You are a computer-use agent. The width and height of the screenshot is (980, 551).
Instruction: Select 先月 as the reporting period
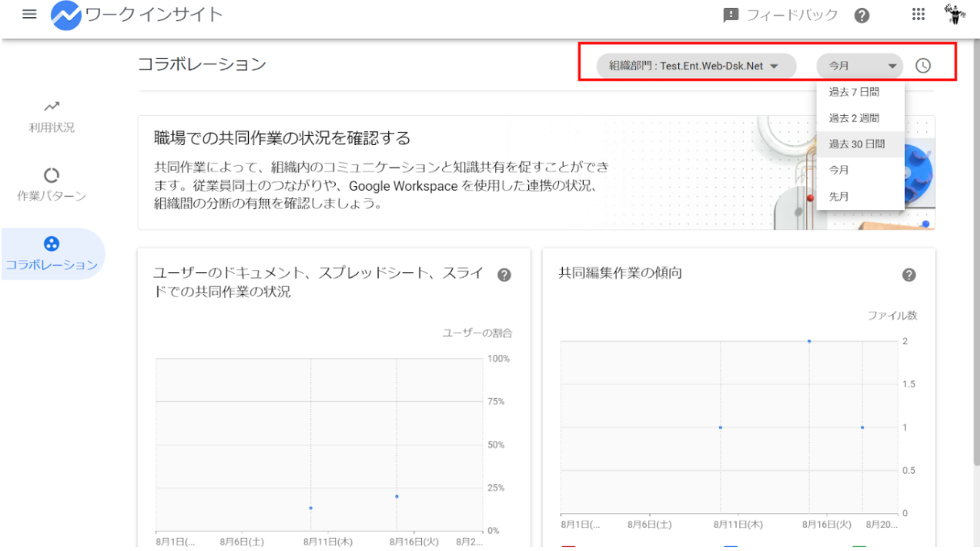(839, 196)
